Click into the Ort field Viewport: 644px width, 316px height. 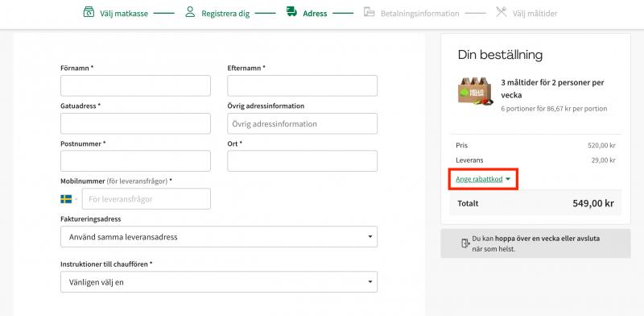point(303,161)
